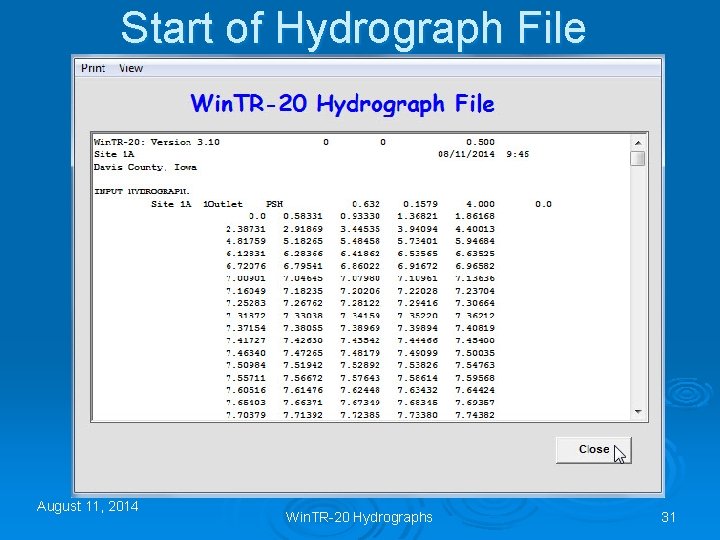Click the value 1.86168
The width and height of the screenshot is (720, 540).
475,216
